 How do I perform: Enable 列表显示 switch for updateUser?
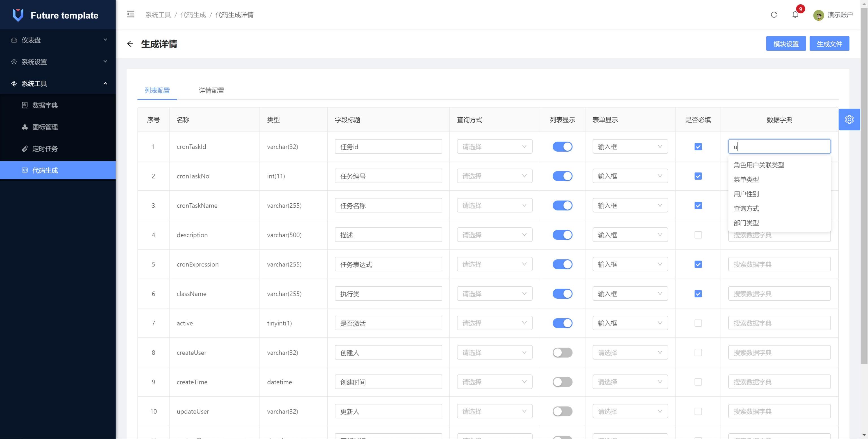[562, 411]
